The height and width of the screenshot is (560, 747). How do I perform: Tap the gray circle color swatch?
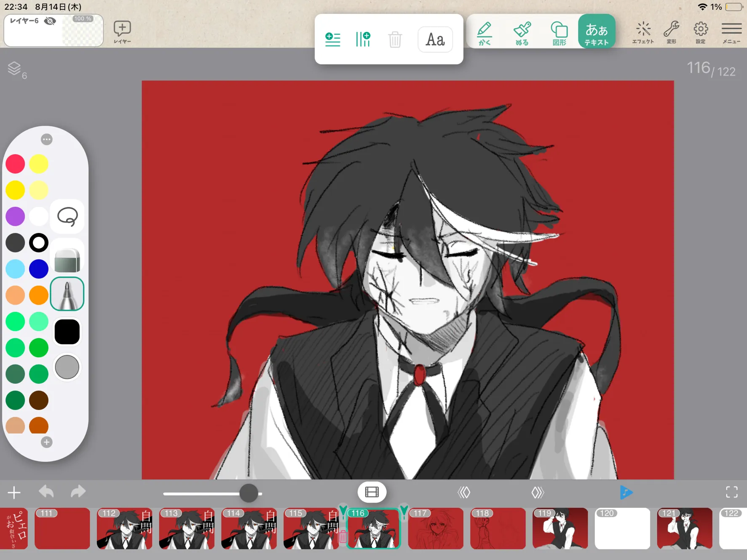[x=67, y=367]
